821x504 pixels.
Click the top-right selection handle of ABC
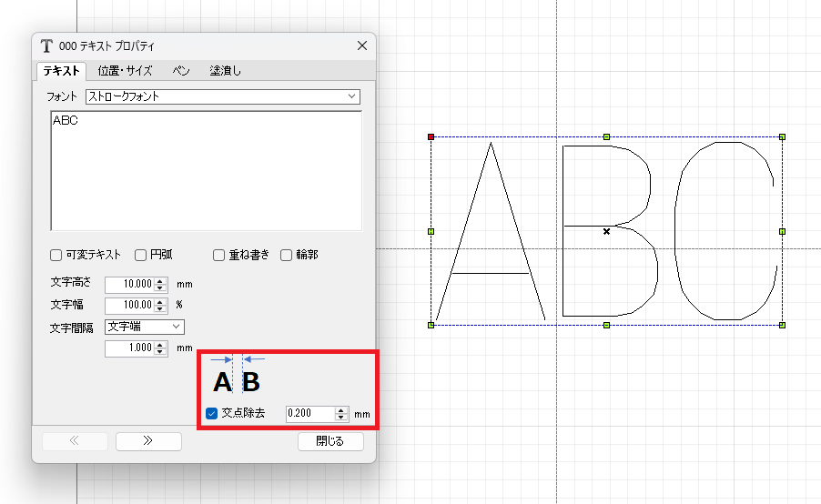point(782,137)
